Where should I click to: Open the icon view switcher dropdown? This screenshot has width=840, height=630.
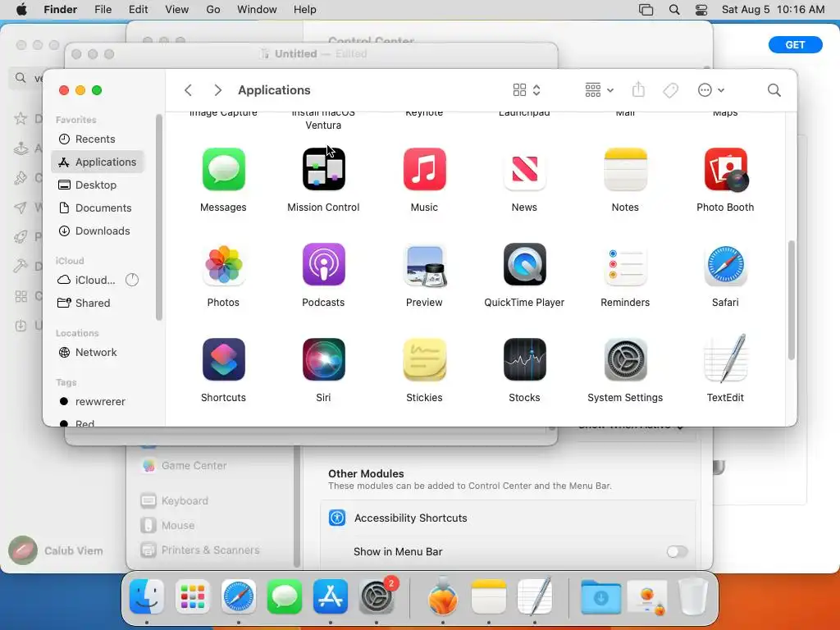click(527, 90)
